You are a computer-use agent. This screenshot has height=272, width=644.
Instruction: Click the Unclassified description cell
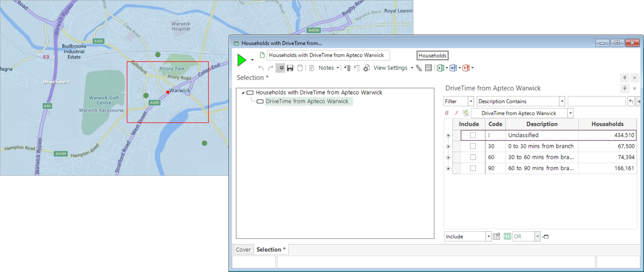coord(542,135)
